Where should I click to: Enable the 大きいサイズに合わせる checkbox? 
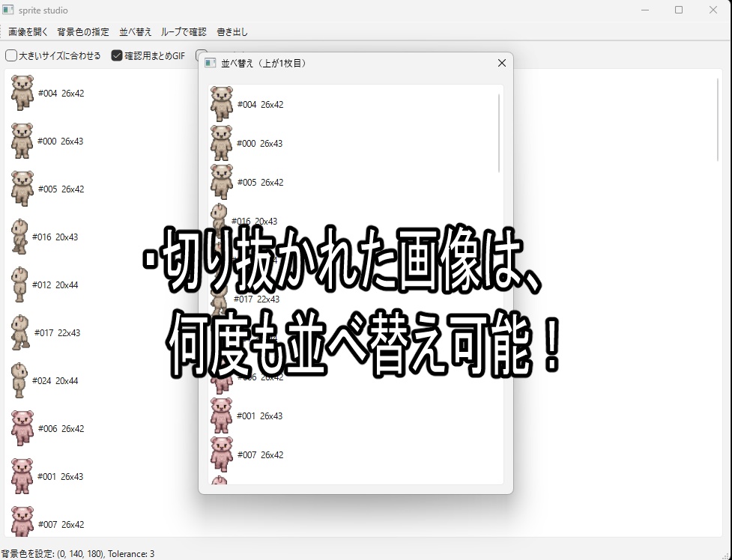(11, 55)
